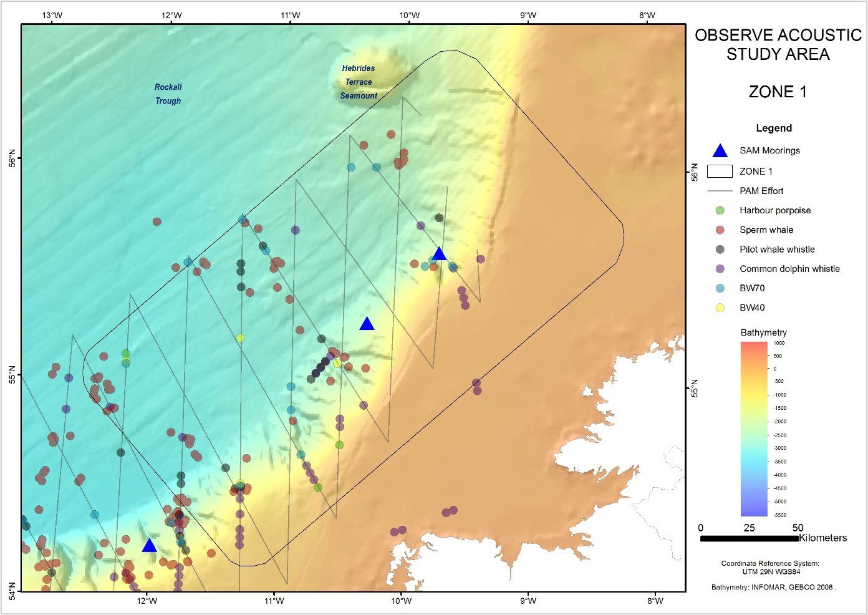Viewport: 868px width, 615px height.
Task: Select the PAM Effort line legend symbol
Action: coord(720,191)
